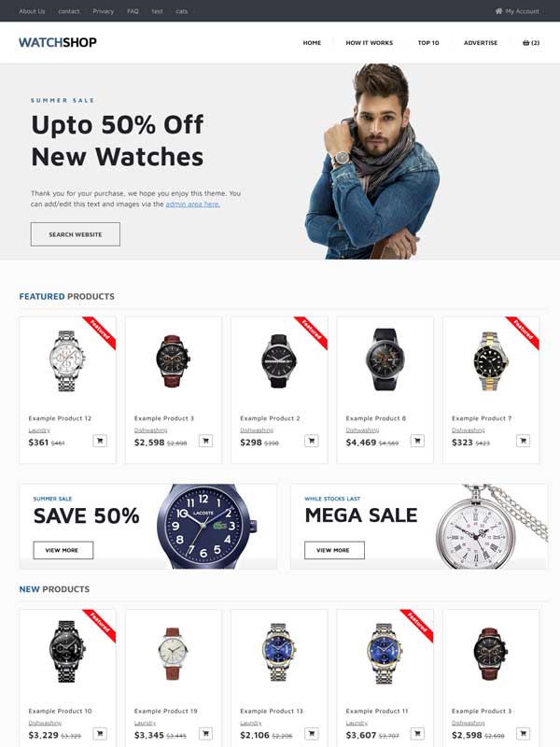Click View More under Mega Sale
The height and width of the screenshot is (747, 560).
click(334, 550)
